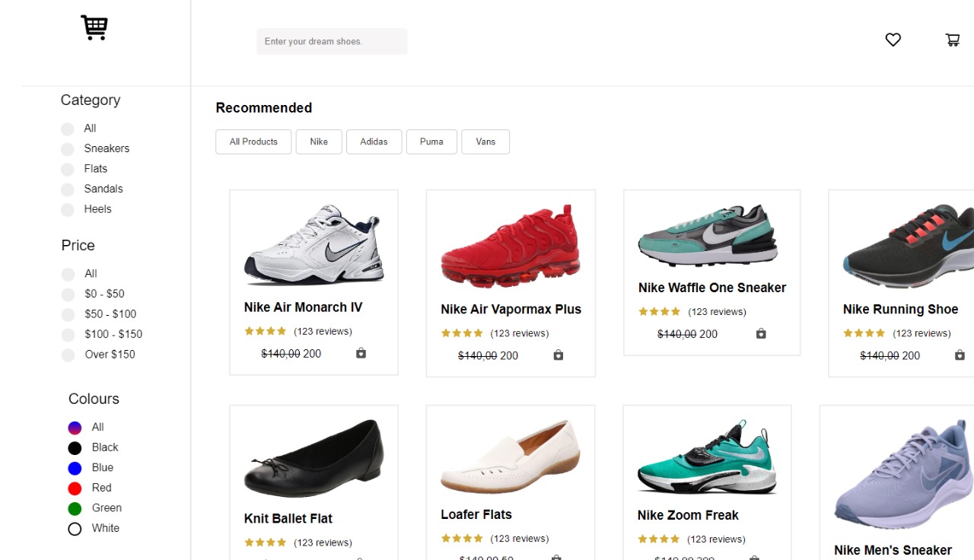Select the $0 - $50 price filter

(x=67, y=294)
